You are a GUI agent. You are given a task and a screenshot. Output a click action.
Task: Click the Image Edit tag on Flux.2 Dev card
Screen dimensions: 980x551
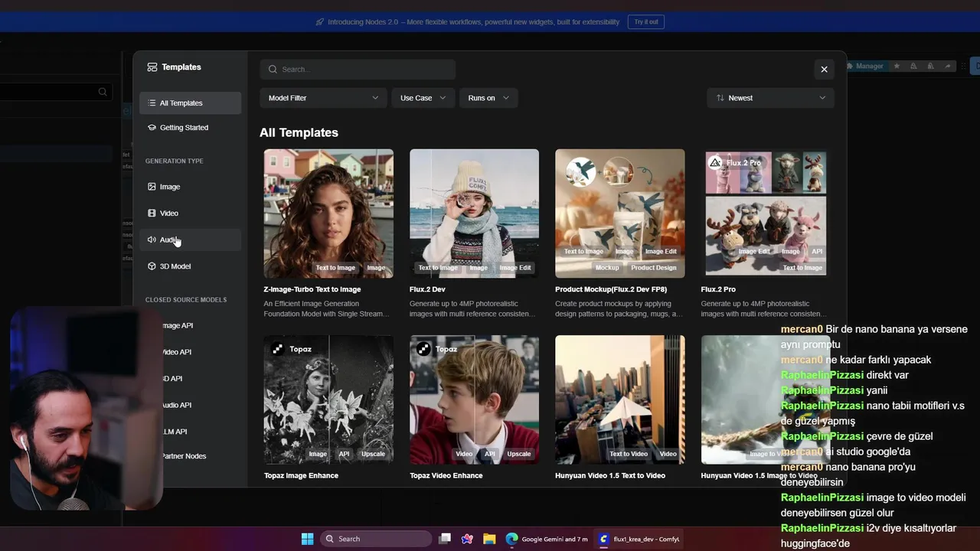coord(515,268)
